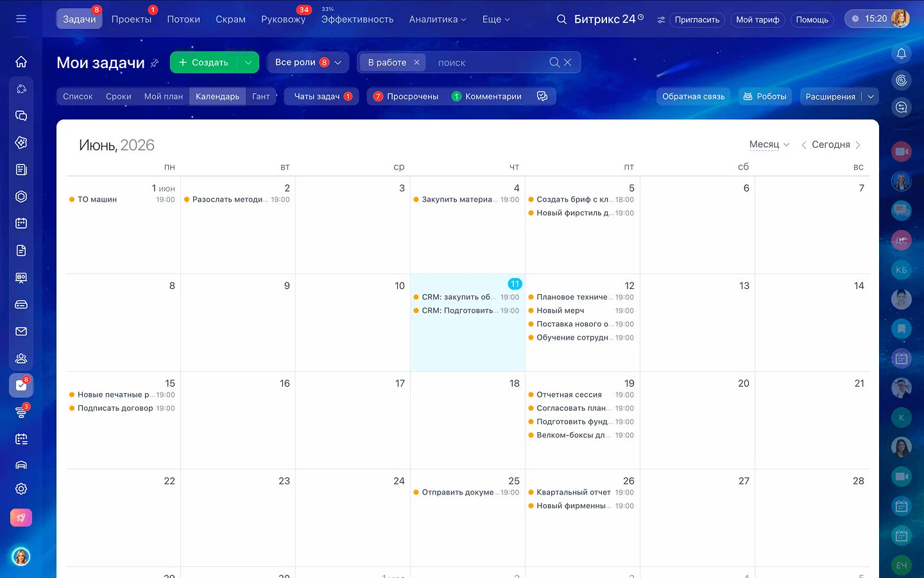The width and height of the screenshot is (924, 578).
Task: Open the rocket icon in sidebar
Action: coord(21,518)
